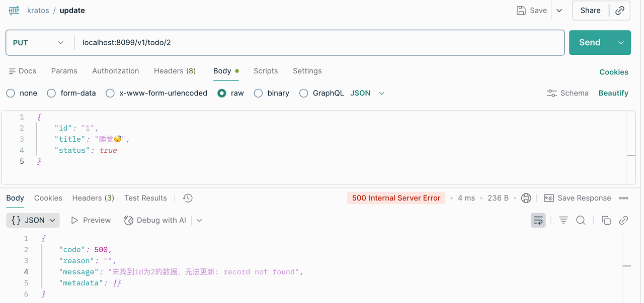
Task: Click the request URL field
Action: point(319,43)
